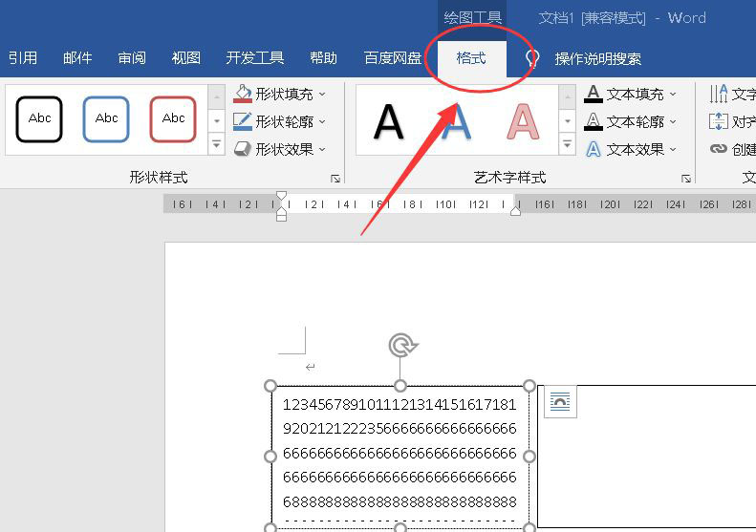Apply the blue A WordArt style
The height and width of the screenshot is (532, 756).
[x=456, y=121]
